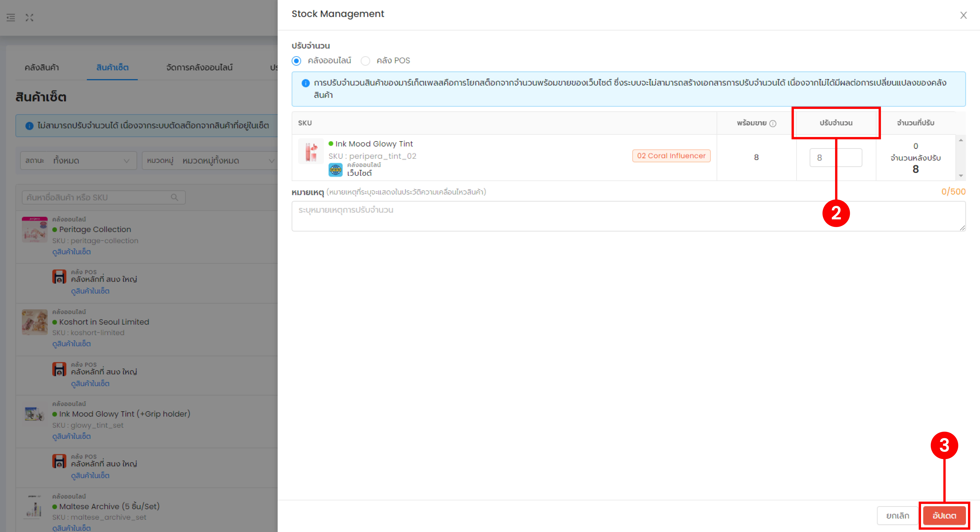Select the คลังออนไลน์ radio option
The height and width of the screenshot is (532, 980).
pyautogui.click(x=296, y=61)
